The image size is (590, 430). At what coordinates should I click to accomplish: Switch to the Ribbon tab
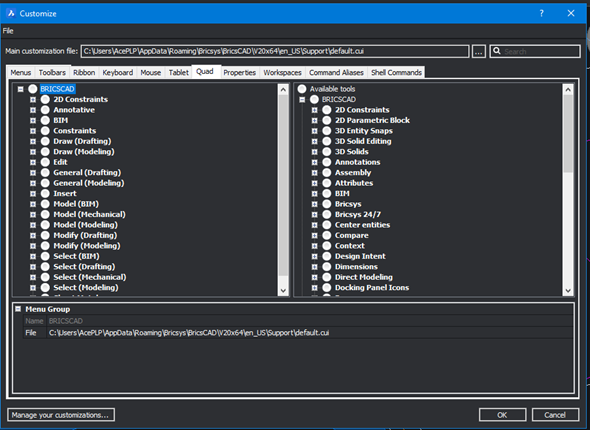pos(84,72)
